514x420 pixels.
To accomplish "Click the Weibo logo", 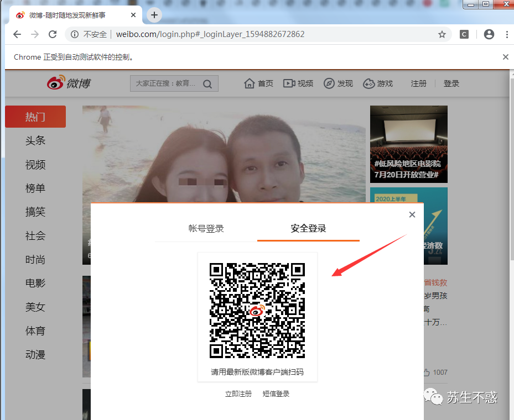I will (x=69, y=83).
